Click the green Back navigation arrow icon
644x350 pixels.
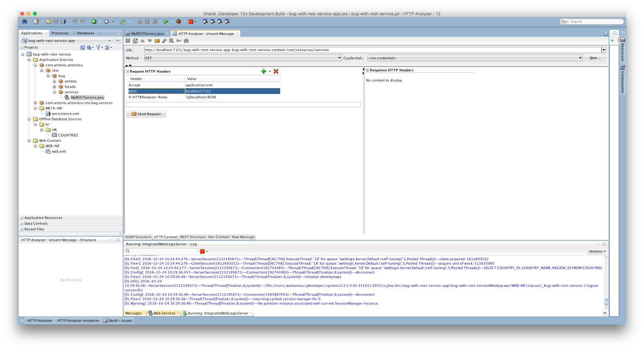pos(94,22)
